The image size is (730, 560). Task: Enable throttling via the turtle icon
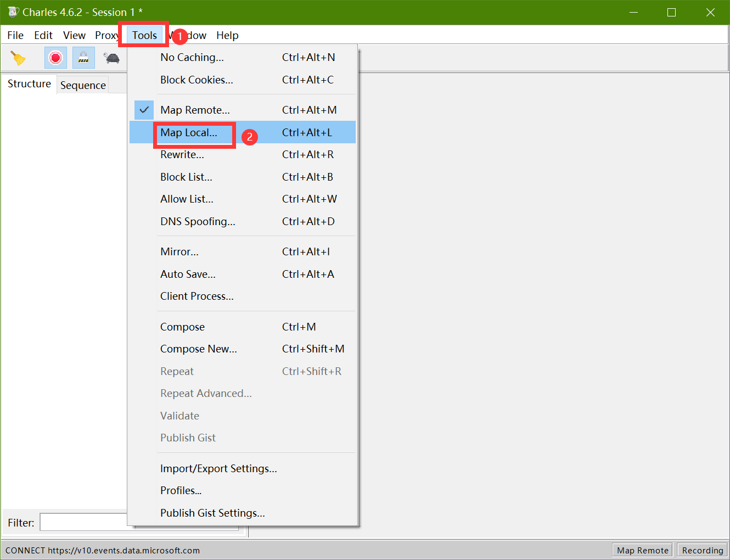point(111,57)
